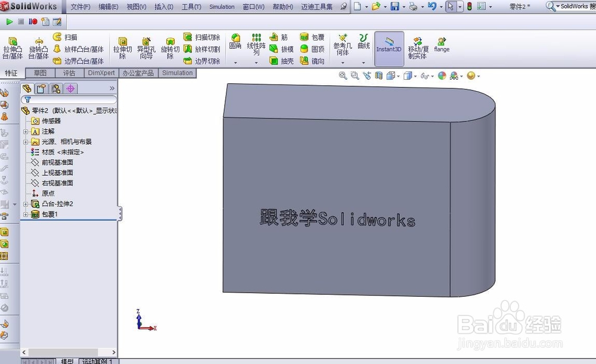
Task: Expand the 光源、相机与布景 tree node
Action: click(26, 142)
